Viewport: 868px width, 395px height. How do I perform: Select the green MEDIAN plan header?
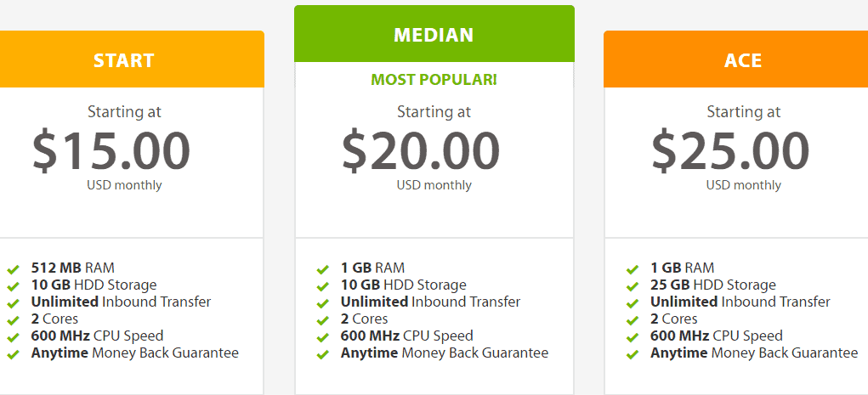(434, 34)
